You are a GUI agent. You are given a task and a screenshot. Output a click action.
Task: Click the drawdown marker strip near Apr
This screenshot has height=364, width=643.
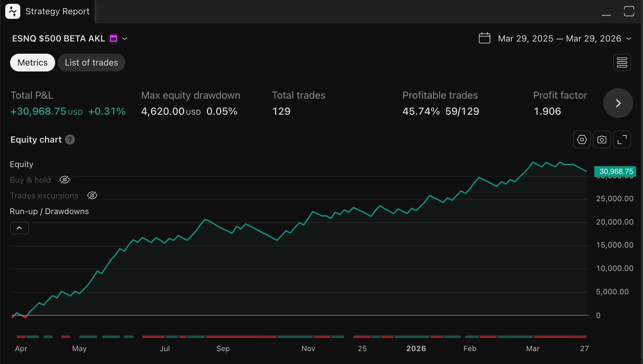point(21,337)
